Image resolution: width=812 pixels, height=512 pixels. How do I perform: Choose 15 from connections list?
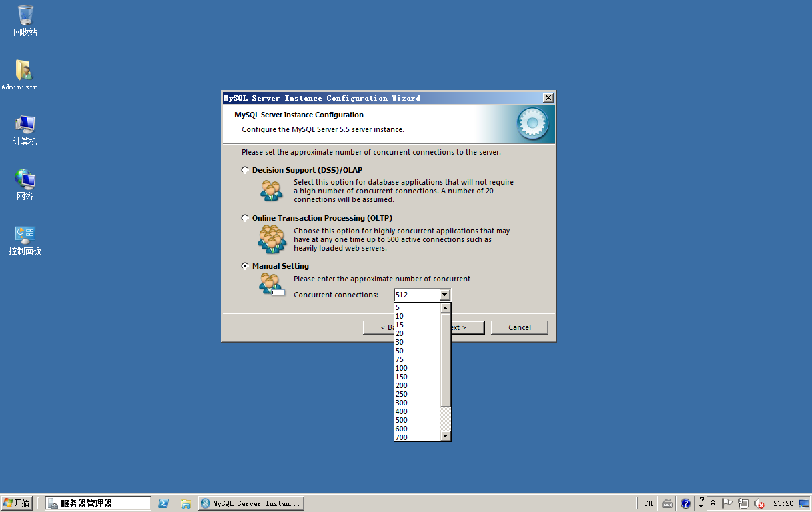(417, 325)
